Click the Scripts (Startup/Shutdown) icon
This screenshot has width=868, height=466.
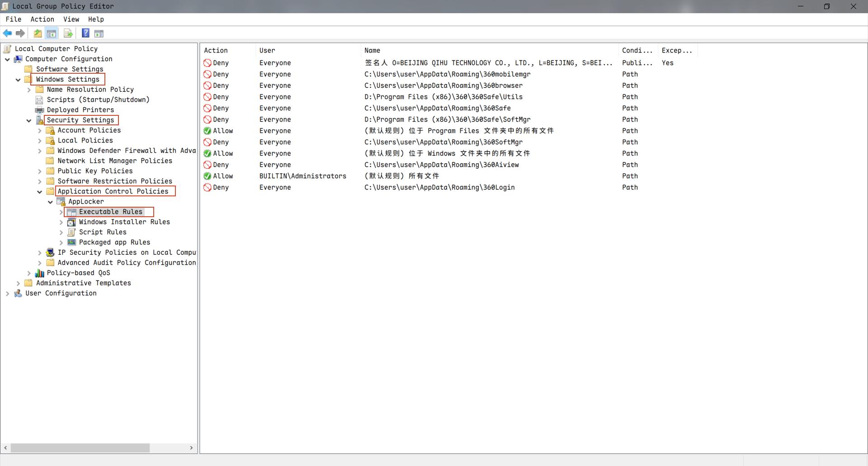tap(40, 100)
